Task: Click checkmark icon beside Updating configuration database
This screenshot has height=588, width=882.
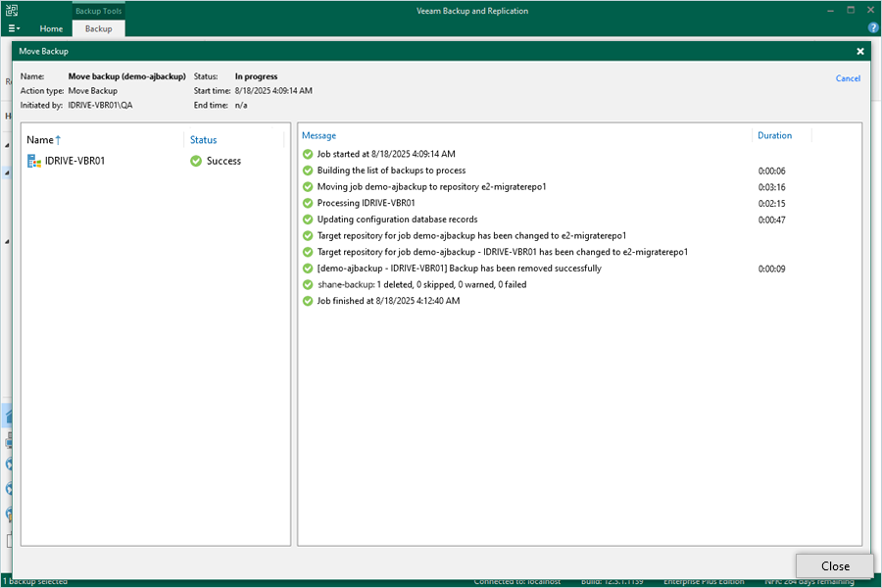Action: [308, 220]
